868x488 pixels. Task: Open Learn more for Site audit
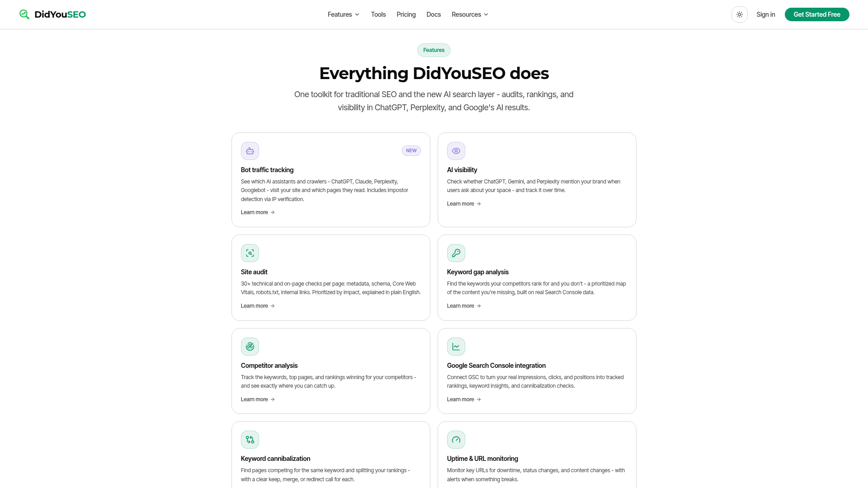[258, 306]
